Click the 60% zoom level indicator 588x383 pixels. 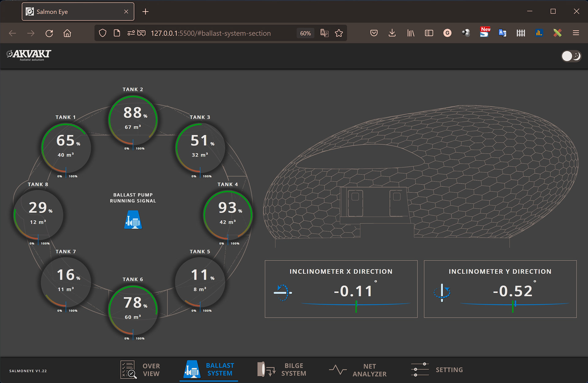pos(305,33)
